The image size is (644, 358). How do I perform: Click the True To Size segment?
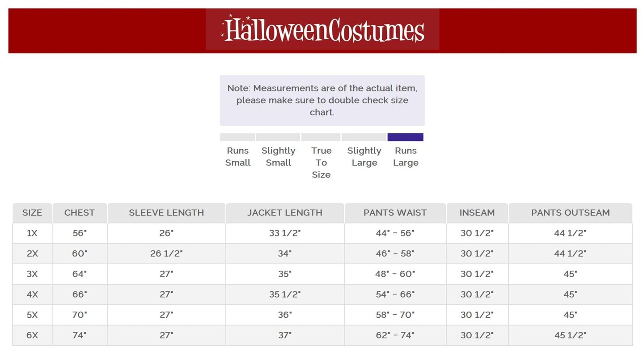tap(321, 137)
